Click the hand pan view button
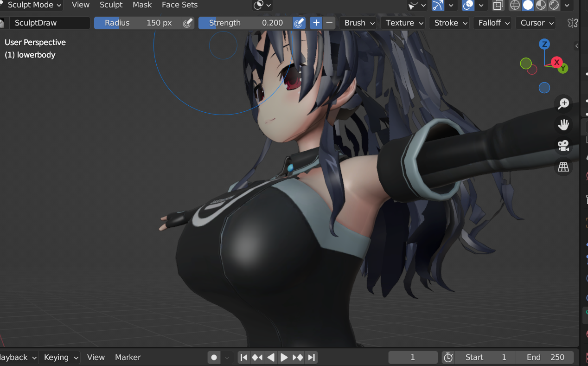This screenshot has height=366, width=588. point(563,125)
